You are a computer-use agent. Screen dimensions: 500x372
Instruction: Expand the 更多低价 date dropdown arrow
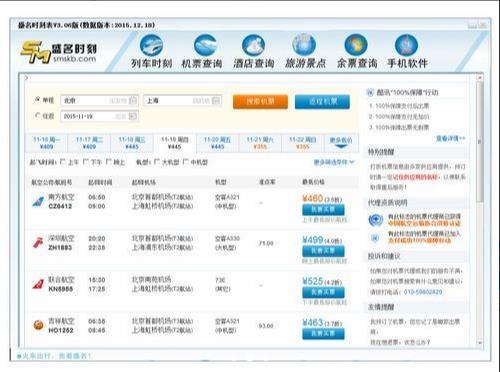(x=341, y=146)
